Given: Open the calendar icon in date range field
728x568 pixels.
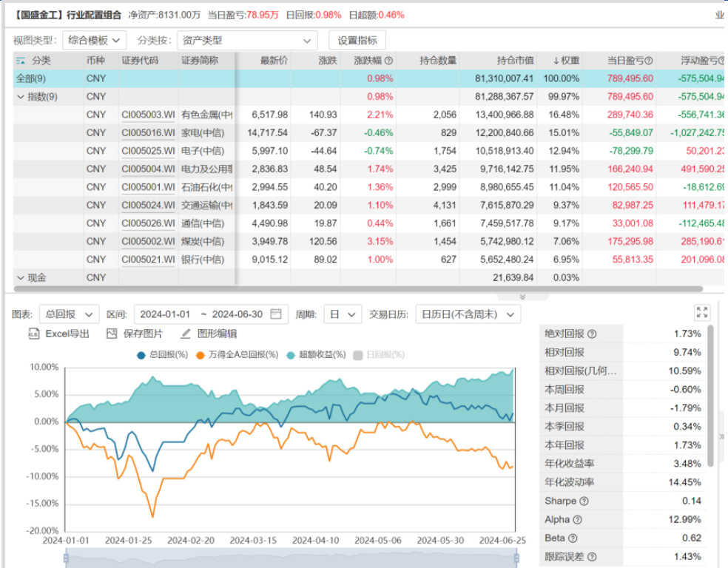Looking at the screenshot, I should pyautogui.click(x=276, y=314).
